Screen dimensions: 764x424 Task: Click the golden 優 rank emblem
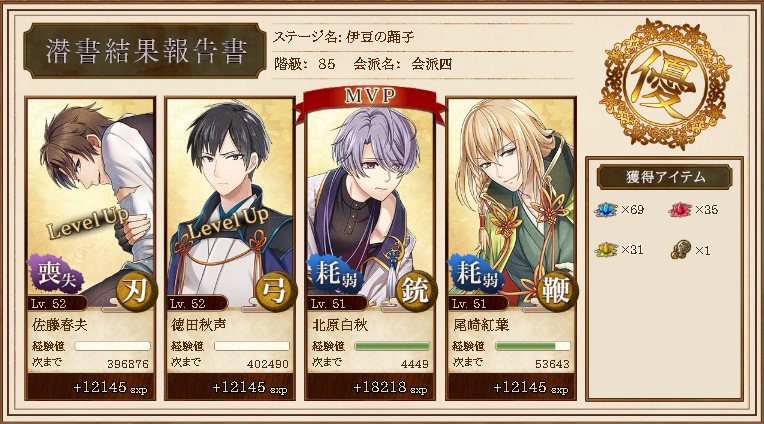click(665, 83)
